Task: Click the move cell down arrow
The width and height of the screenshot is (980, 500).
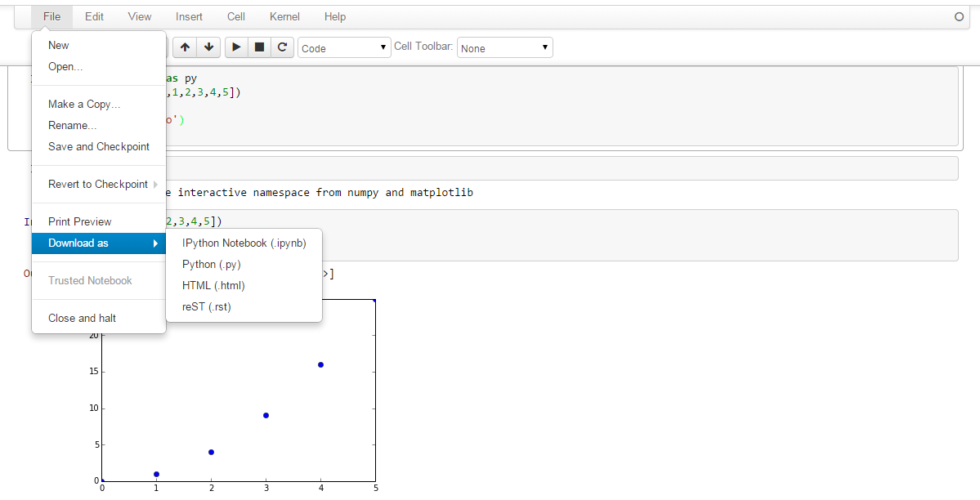Action: tap(208, 47)
